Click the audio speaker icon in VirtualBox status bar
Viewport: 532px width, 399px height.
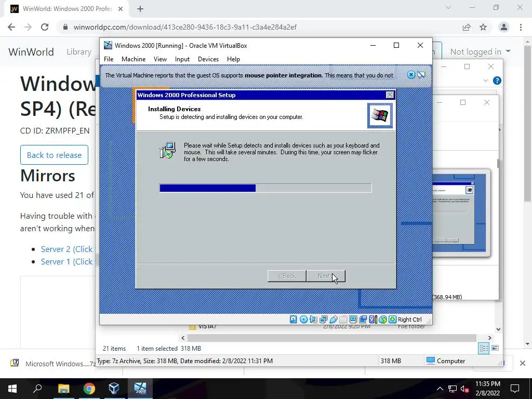[313, 320]
